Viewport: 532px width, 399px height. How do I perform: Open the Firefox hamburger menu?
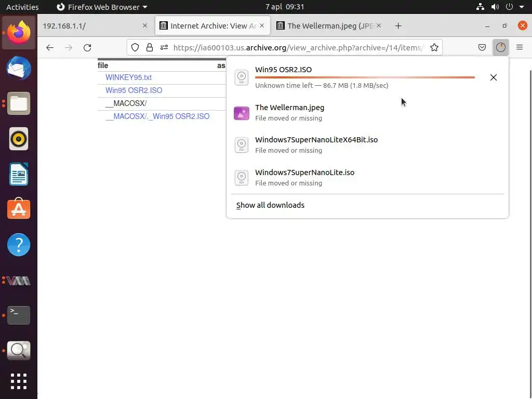pyautogui.click(x=519, y=47)
